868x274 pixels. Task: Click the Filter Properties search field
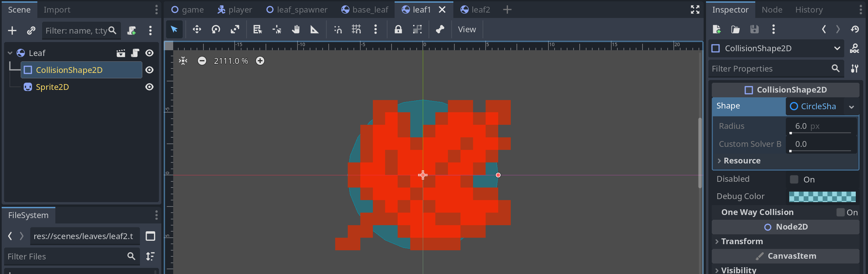tap(769, 69)
